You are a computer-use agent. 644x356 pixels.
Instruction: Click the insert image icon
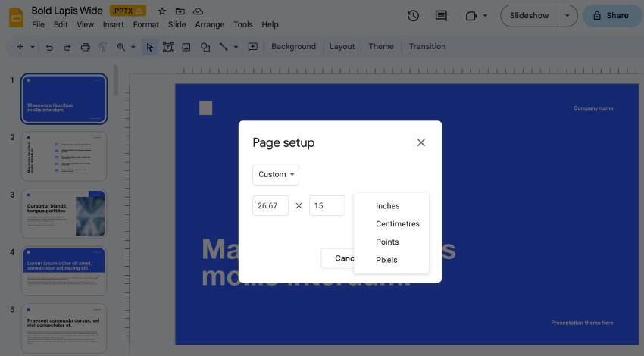point(186,47)
